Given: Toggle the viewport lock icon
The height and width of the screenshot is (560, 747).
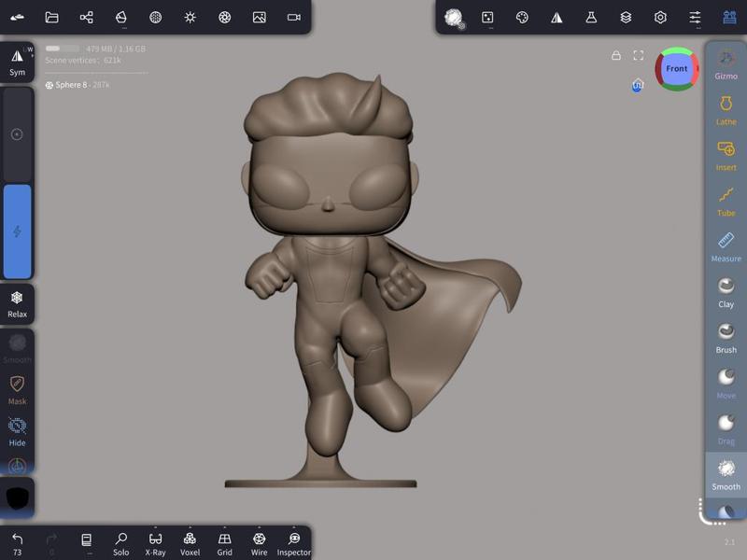Looking at the screenshot, I should point(616,56).
